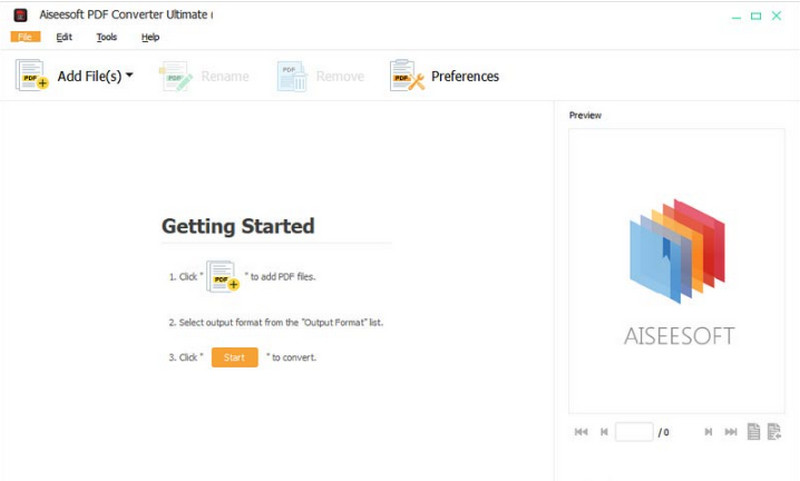Click the 'Preview' panel label

coord(585,115)
